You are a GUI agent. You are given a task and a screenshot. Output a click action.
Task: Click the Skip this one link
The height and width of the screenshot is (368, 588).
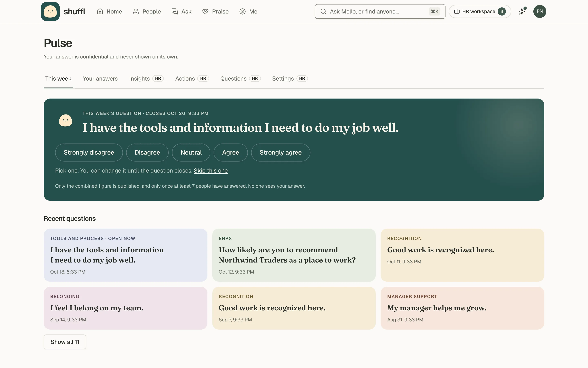coord(211,171)
